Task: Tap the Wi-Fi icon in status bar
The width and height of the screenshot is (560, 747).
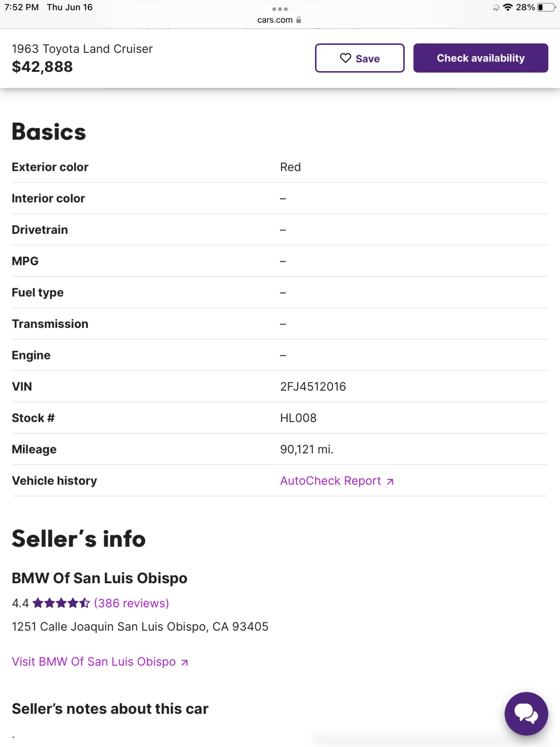Action: [x=507, y=7]
